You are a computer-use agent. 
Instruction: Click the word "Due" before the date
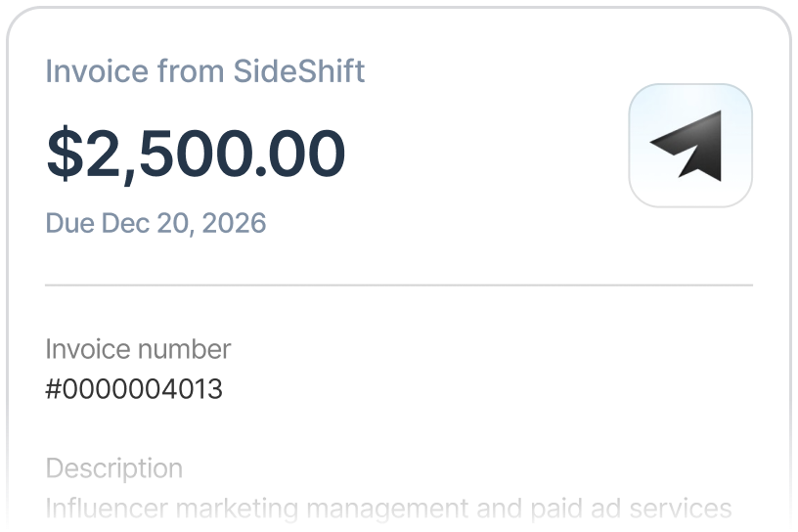coord(69,223)
